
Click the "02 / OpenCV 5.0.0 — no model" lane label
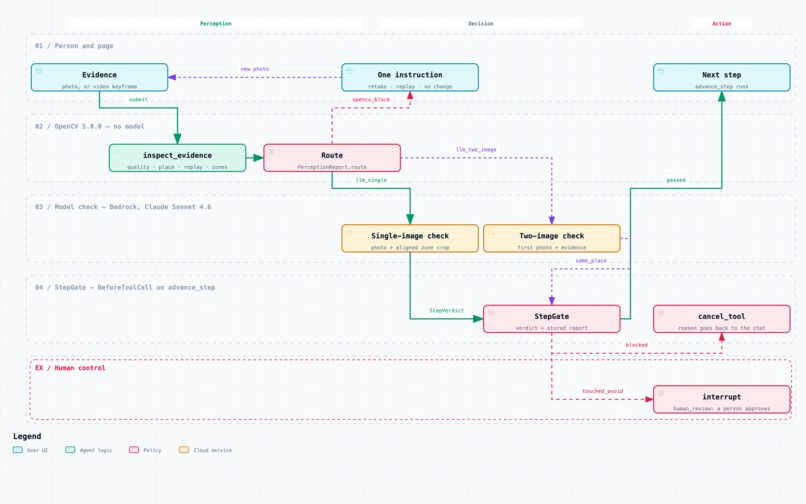(89, 127)
